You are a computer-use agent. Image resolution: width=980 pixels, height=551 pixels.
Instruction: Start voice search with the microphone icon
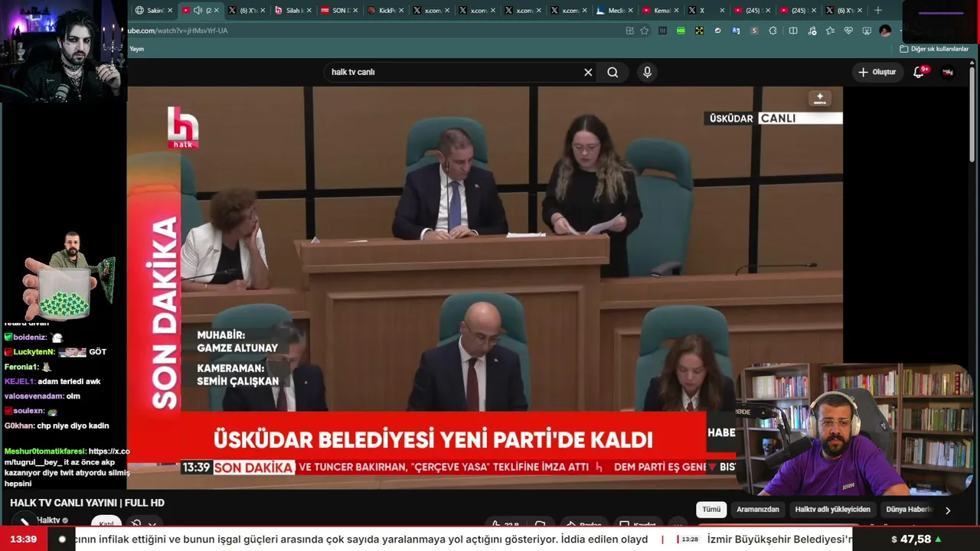647,72
